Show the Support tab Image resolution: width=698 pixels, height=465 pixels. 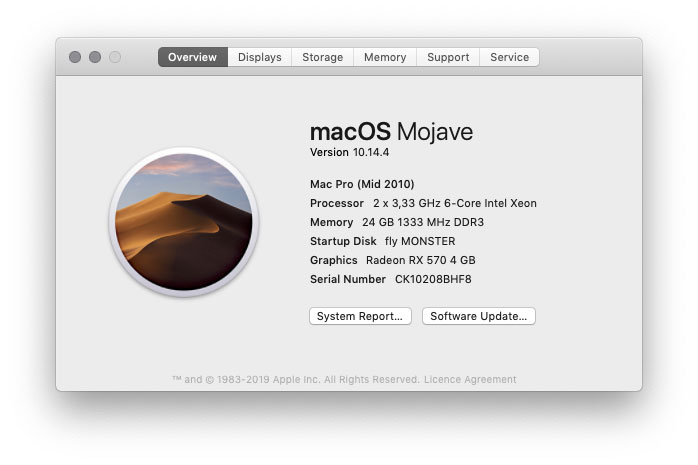[448, 57]
